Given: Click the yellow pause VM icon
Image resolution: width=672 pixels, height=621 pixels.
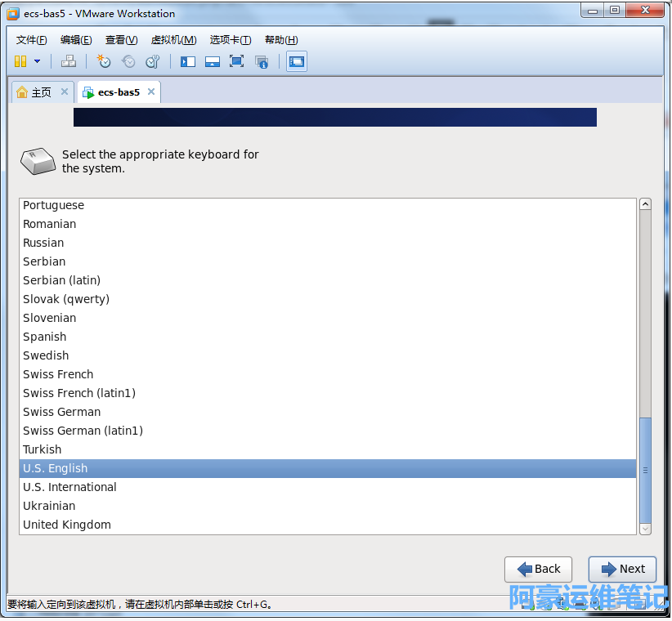Looking at the screenshot, I should click(x=20, y=61).
